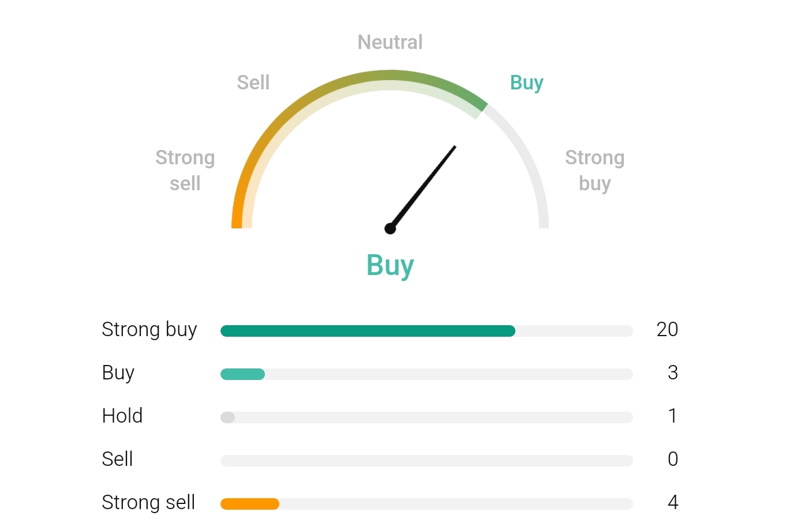
Task: Click the Strong sell count 4
Action: (673, 502)
